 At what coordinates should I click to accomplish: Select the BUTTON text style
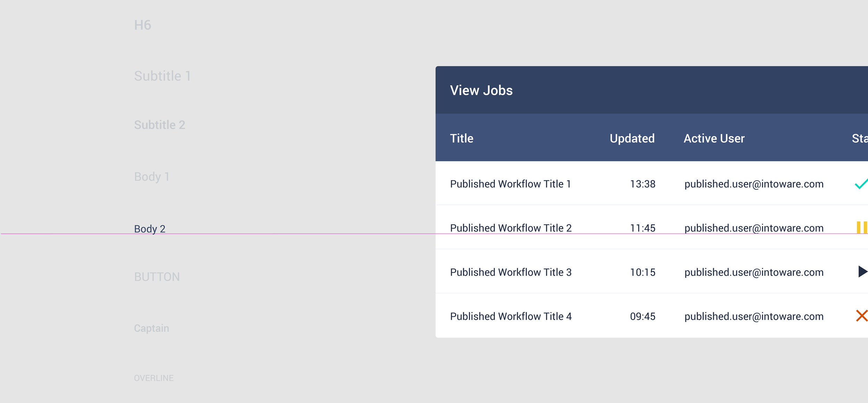tap(157, 277)
